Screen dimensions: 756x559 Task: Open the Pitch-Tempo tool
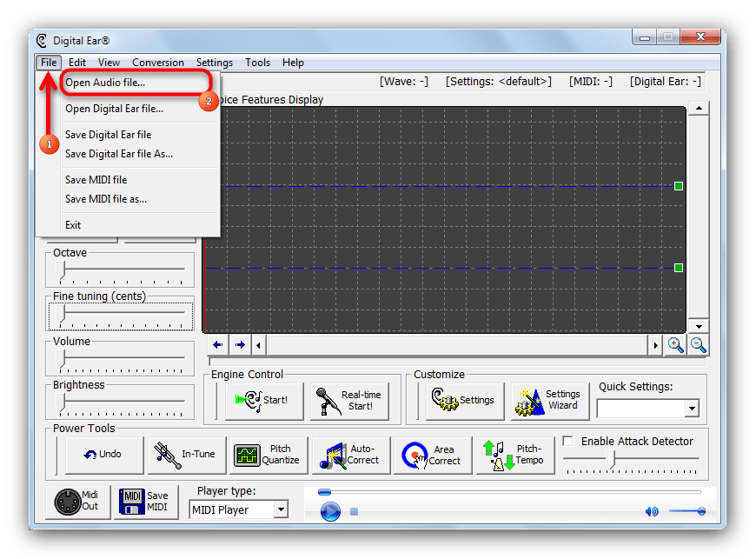pyautogui.click(x=514, y=455)
